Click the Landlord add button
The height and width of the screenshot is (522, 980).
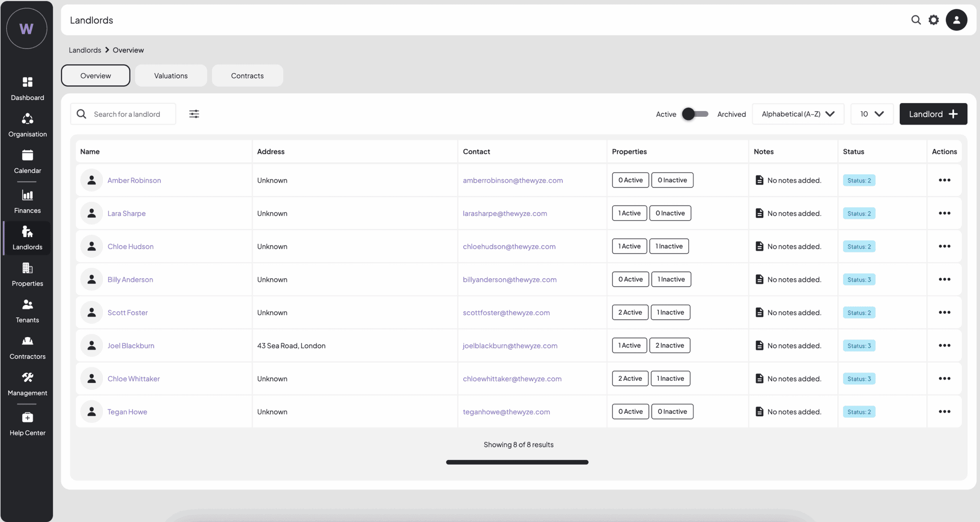[x=933, y=114]
